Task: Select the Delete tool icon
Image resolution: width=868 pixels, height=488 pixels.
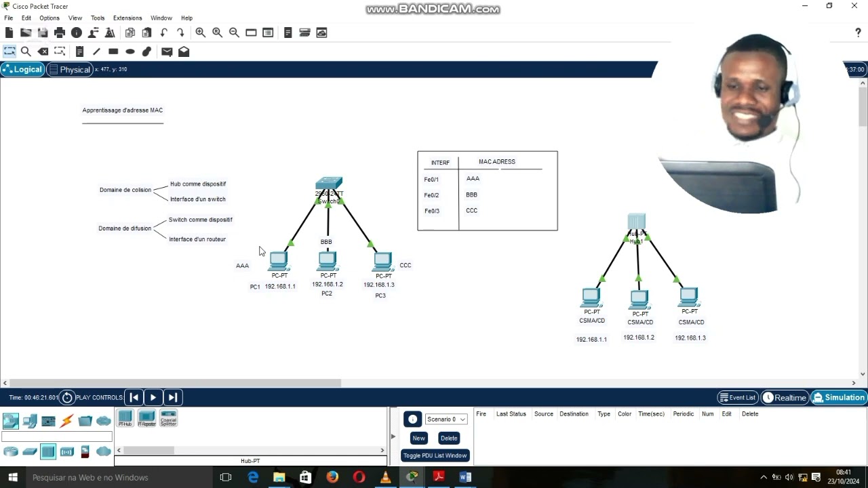Action: point(43,52)
